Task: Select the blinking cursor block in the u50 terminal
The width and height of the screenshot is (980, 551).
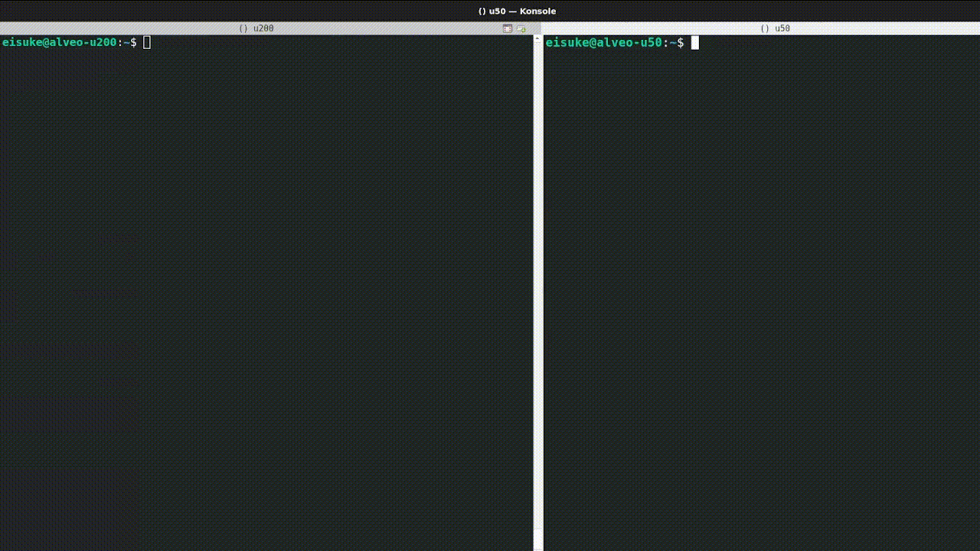Action: click(694, 43)
